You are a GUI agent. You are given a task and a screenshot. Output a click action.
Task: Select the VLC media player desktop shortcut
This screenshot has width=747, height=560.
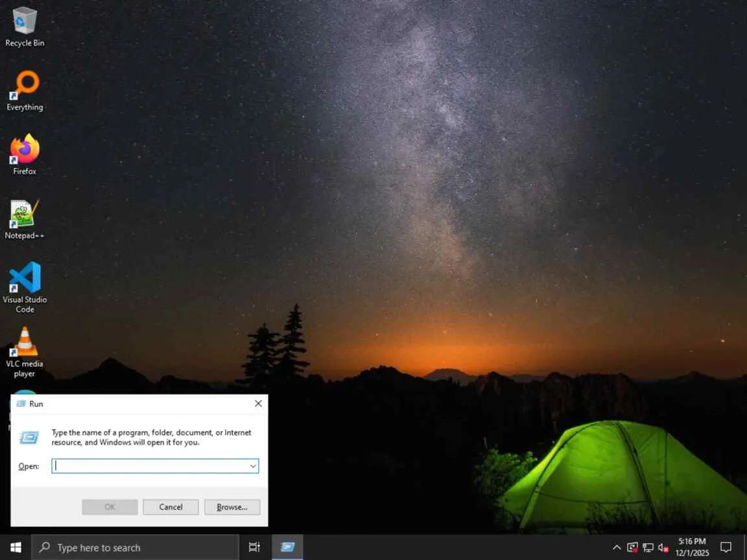(x=24, y=352)
